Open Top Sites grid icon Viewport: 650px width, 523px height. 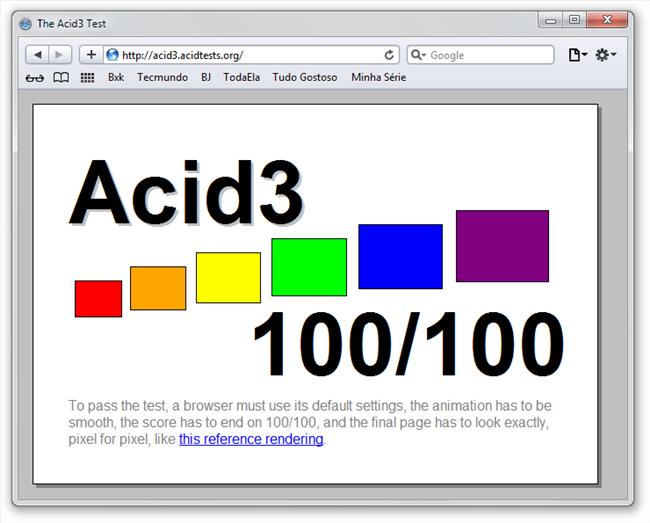pyautogui.click(x=87, y=78)
